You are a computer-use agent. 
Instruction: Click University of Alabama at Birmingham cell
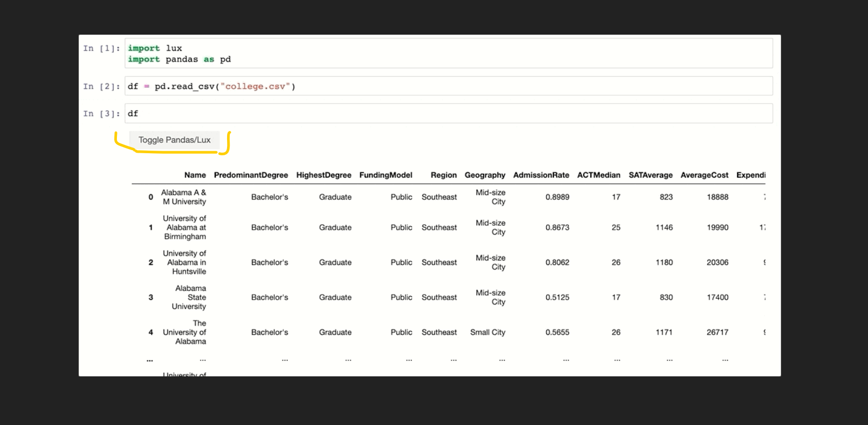(x=184, y=227)
